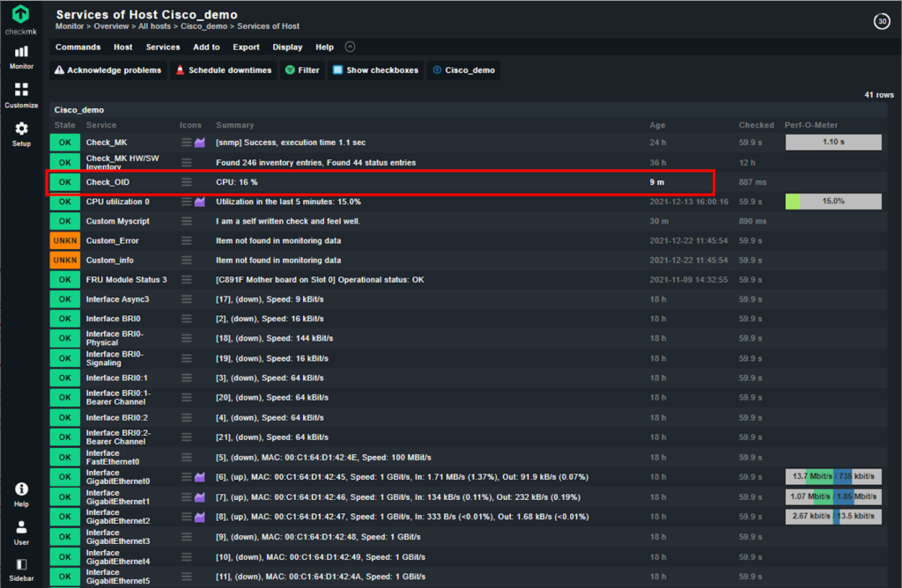Sort by the Checked column header

756,125
